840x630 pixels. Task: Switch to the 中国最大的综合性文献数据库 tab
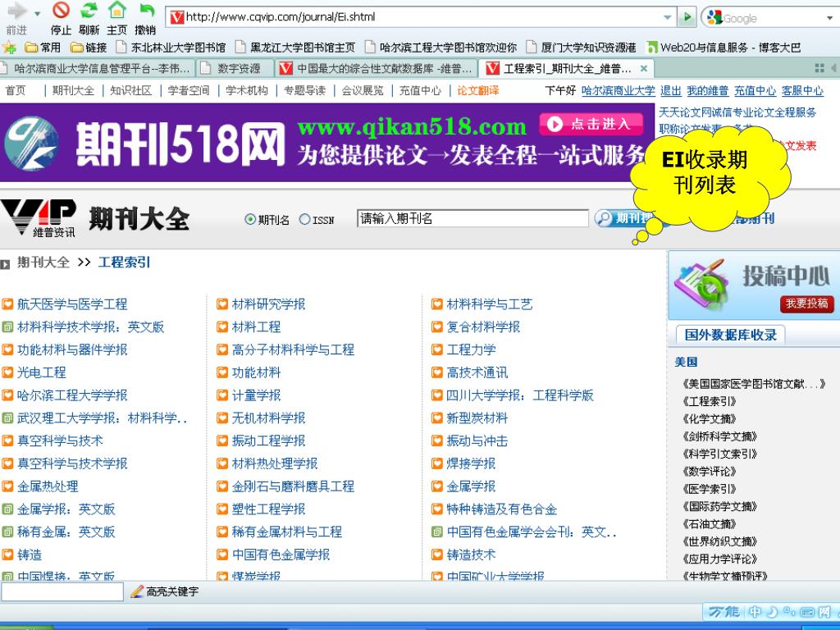tap(377, 69)
